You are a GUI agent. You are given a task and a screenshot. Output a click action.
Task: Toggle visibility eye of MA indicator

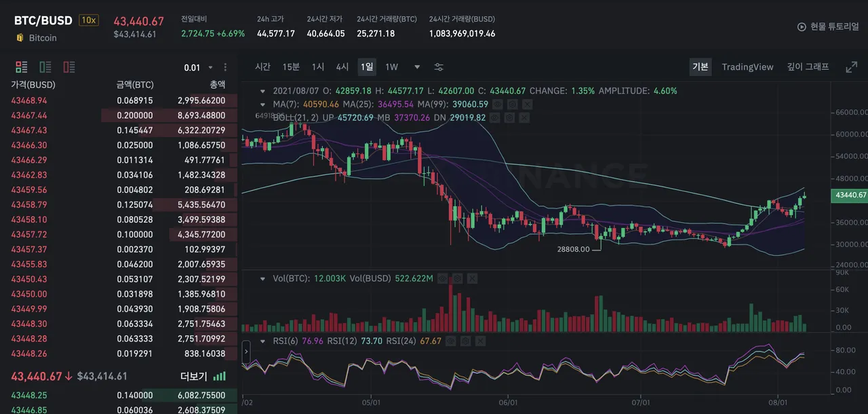click(x=497, y=105)
